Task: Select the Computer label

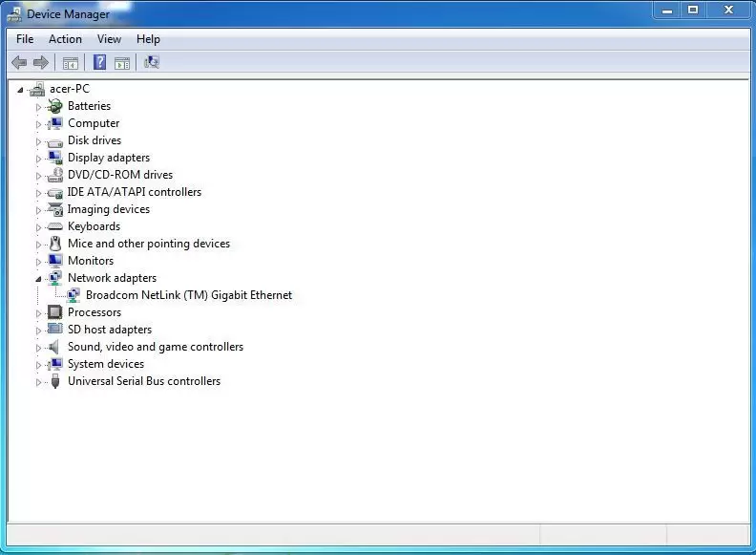Action: tap(94, 123)
